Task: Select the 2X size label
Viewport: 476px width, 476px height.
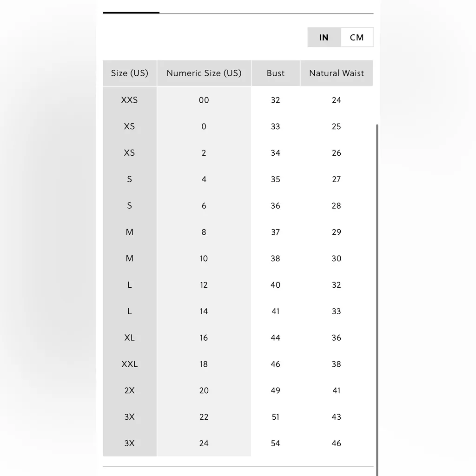Action: pos(130,390)
